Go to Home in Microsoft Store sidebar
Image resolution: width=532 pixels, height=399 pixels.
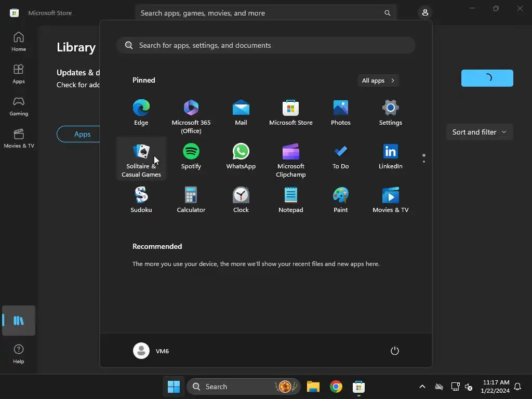click(x=19, y=42)
